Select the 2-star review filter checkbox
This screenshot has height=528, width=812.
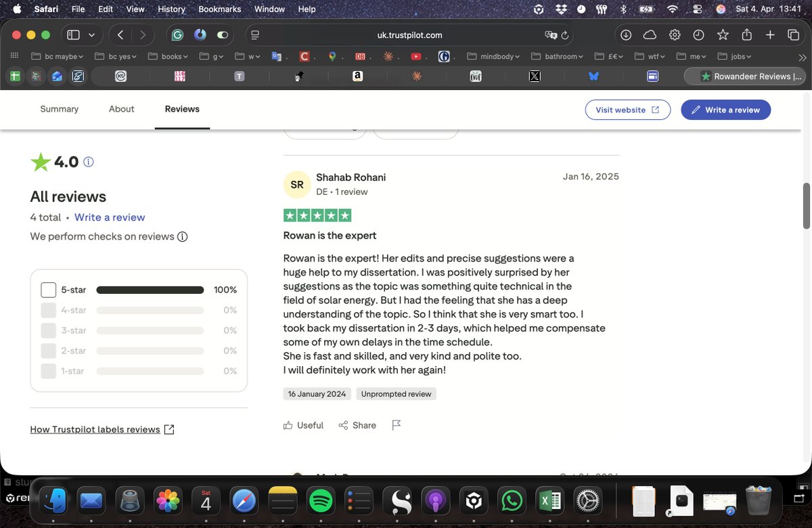click(48, 351)
